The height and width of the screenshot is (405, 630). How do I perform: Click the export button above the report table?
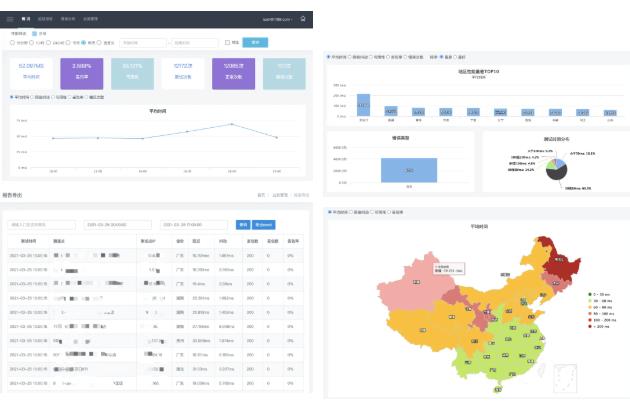click(264, 225)
